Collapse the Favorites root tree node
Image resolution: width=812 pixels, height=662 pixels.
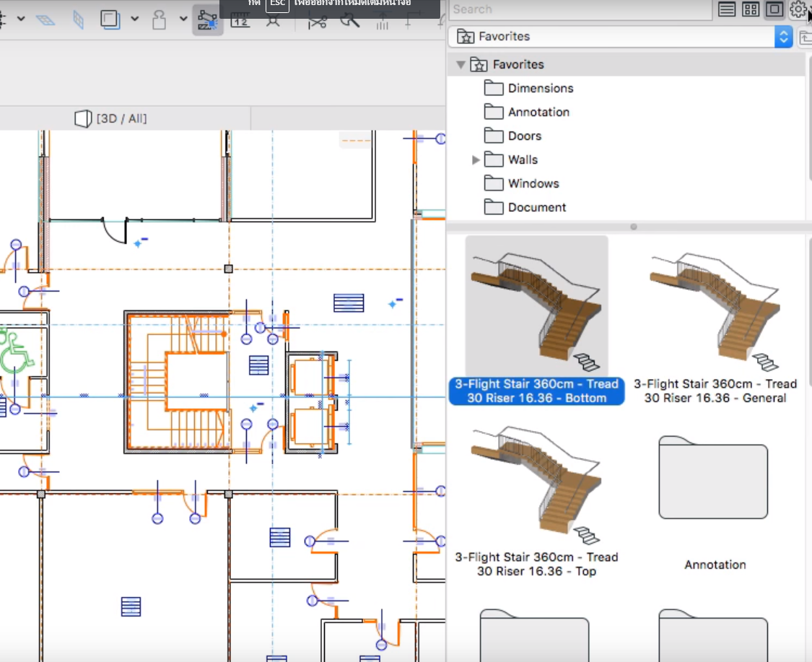point(460,65)
